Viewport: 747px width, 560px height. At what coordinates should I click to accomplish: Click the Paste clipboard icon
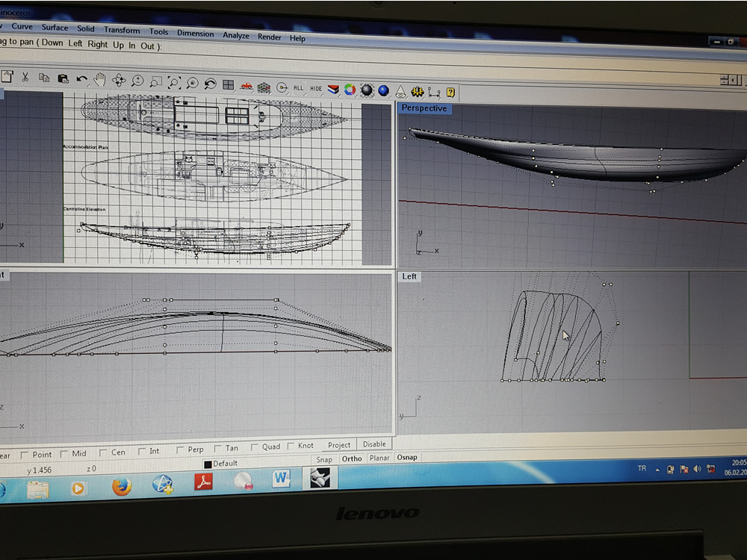[63, 78]
